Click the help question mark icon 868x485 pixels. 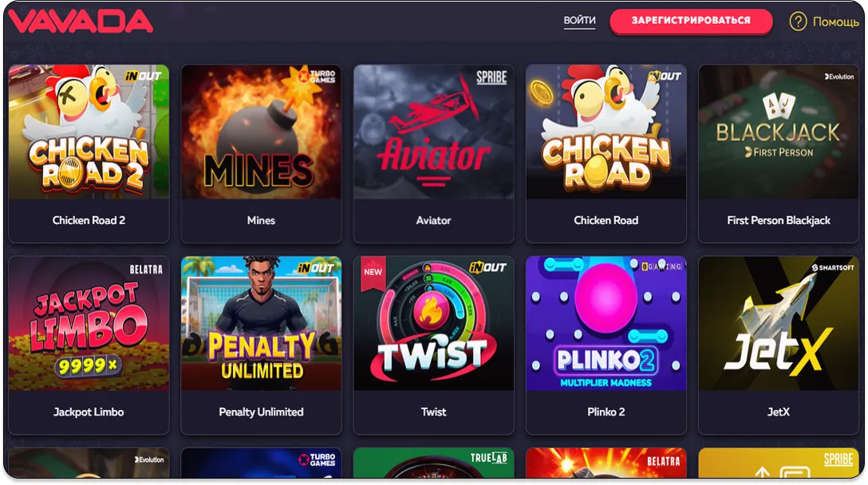point(798,22)
